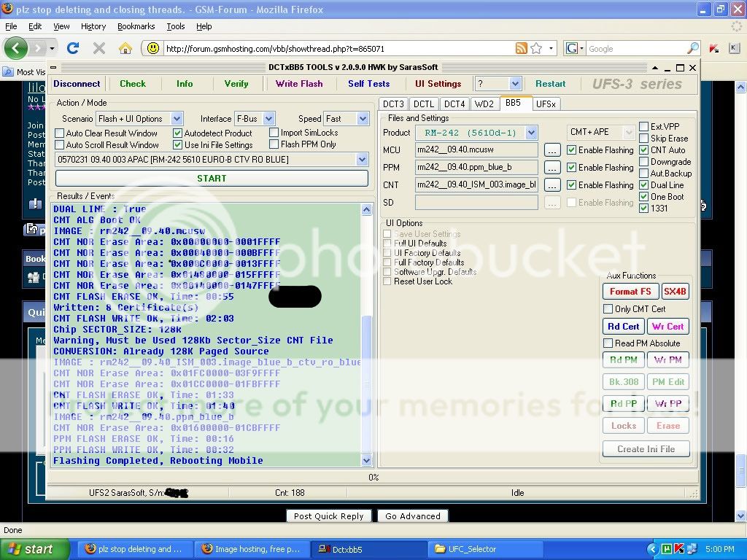The height and width of the screenshot is (560, 747).
Task: Click Kaspersky tray icon
Action: point(679,549)
